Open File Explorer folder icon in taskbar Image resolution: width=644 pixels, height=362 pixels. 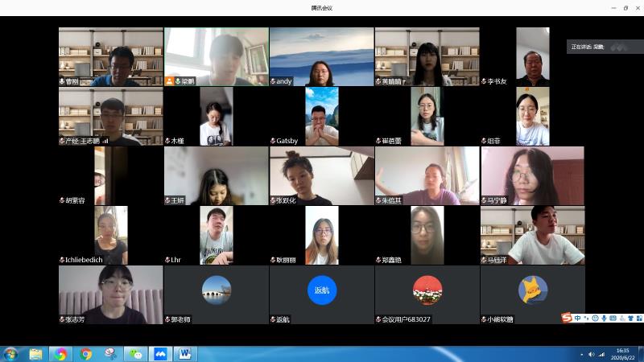[x=35, y=354]
